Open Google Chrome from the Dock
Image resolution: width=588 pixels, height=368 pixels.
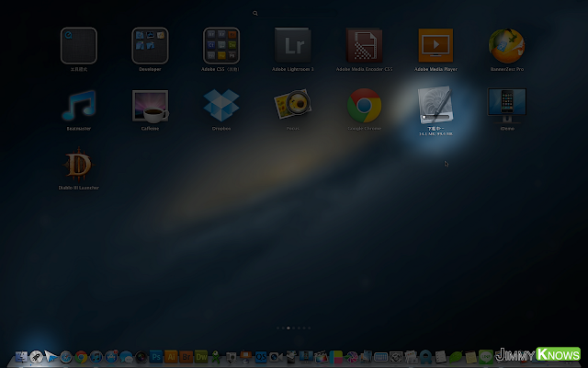(81, 356)
